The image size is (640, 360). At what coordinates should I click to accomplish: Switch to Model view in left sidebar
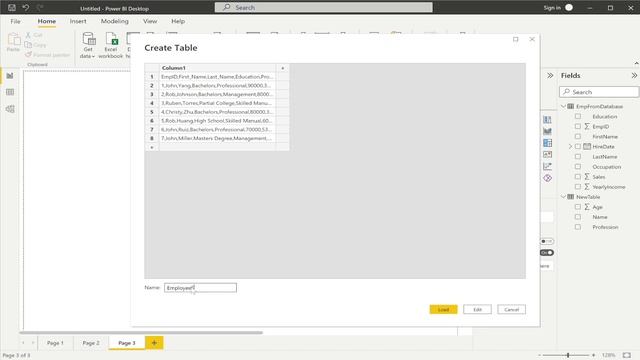pos(10,109)
